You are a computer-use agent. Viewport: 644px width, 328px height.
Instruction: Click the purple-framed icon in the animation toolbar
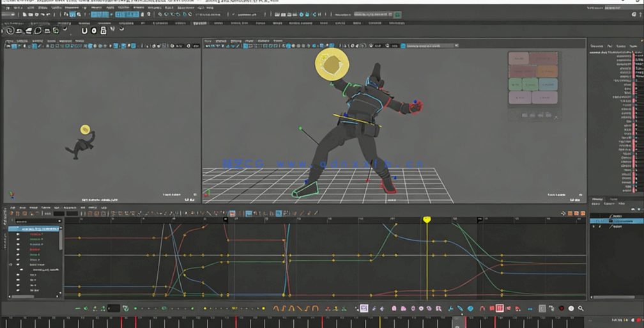(364, 308)
